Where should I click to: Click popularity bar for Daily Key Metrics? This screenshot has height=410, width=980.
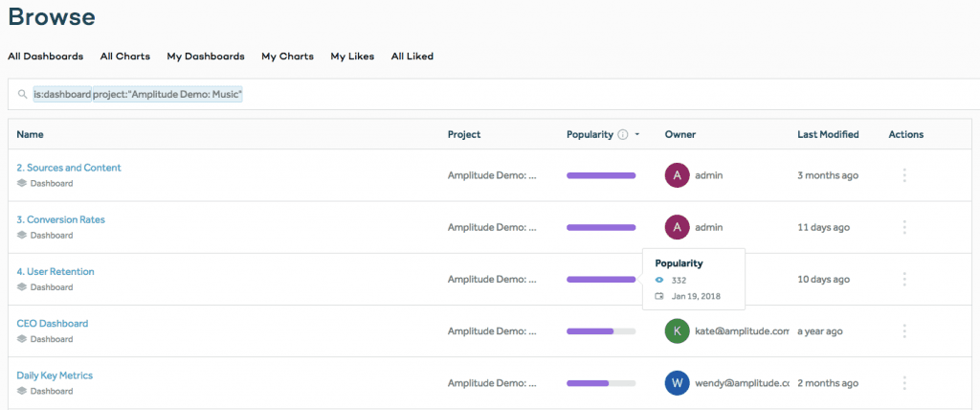pos(601,383)
